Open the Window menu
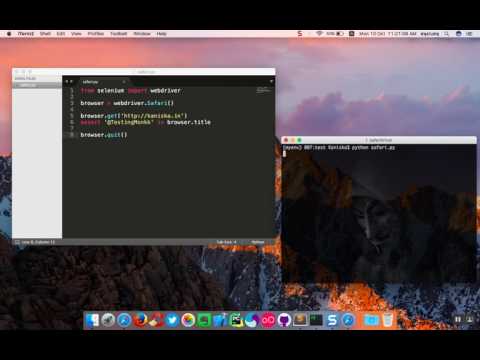Image resolution: width=480 pixels, height=360 pixels. [x=142, y=34]
